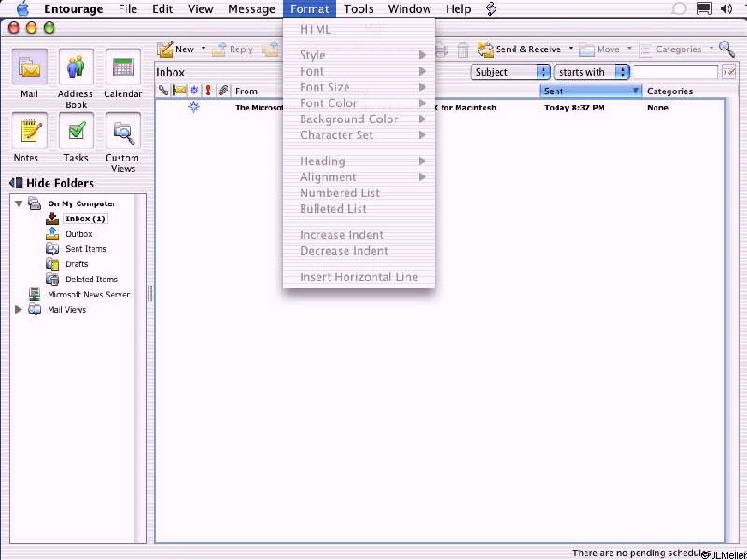Click the Delete trash can icon

463,49
